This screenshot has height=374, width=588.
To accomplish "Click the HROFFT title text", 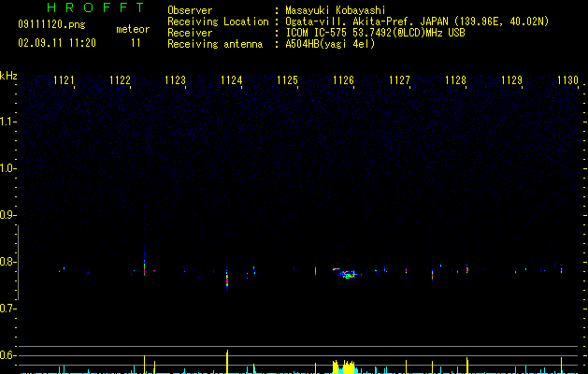I will pyautogui.click(x=95, y=7).
